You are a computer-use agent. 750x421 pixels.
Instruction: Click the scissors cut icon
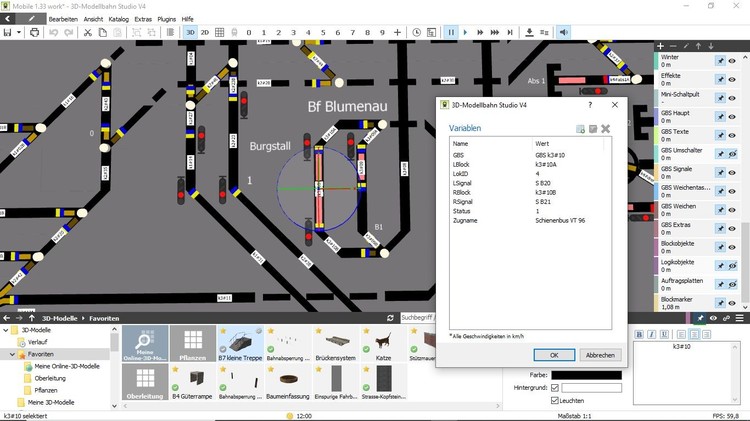click(x=88, y=32)
